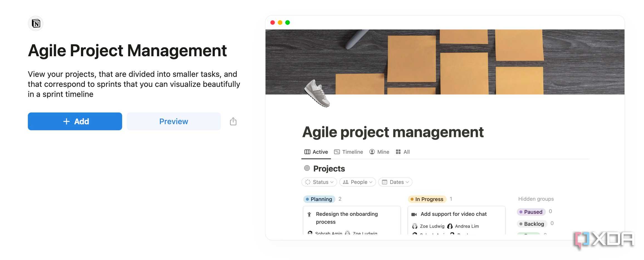
Task: Click the Paused hidden group
Action: pyautogui.click(x=531, y=212)
